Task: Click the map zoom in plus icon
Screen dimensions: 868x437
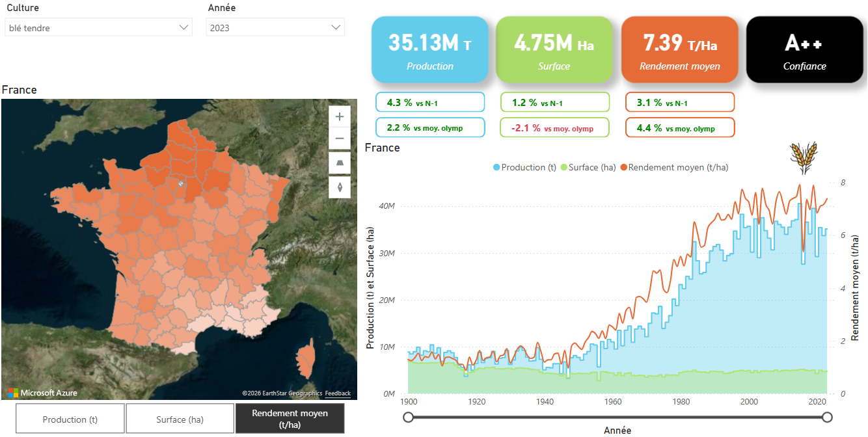Action: click(339, 117)
